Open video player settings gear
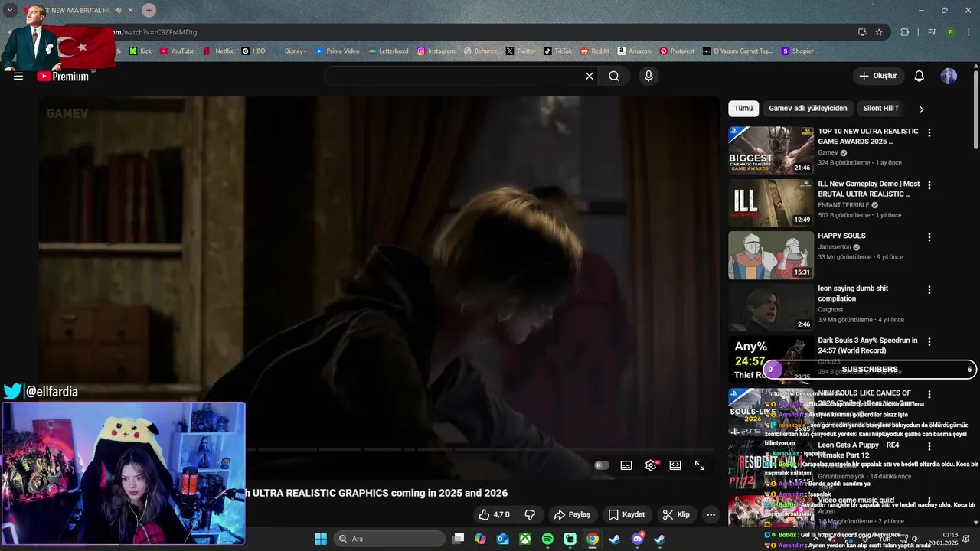The height and width of the screenshot is (551, 980). [651, 465]
